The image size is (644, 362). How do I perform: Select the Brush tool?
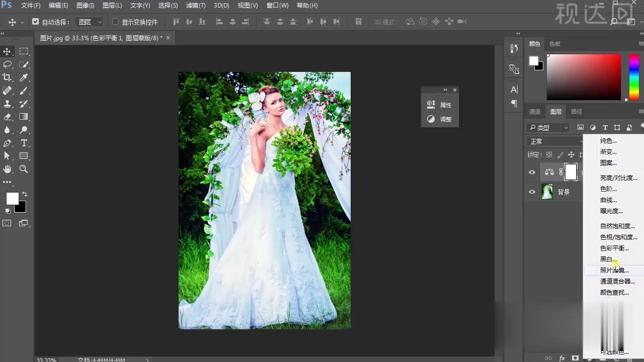click(24, 90)
